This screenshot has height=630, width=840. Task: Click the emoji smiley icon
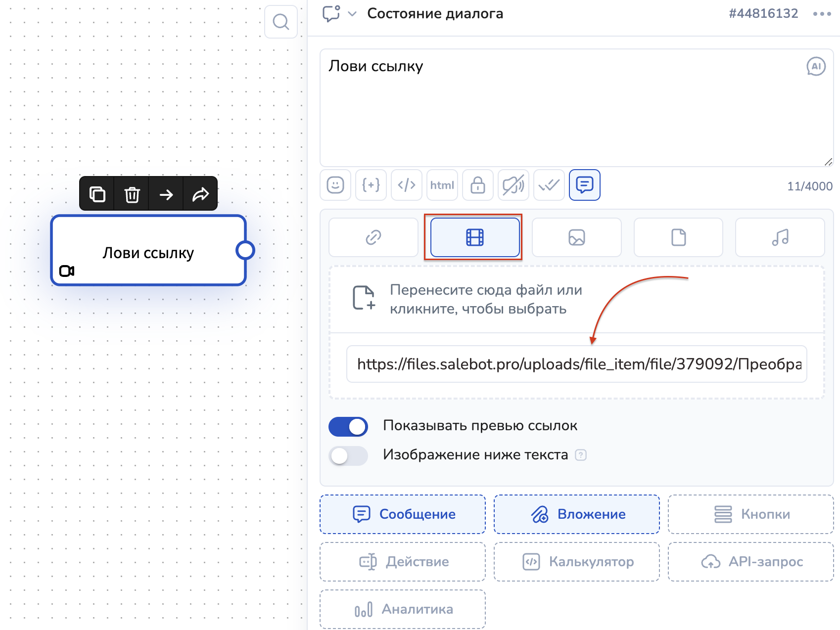tap(335, 185)
